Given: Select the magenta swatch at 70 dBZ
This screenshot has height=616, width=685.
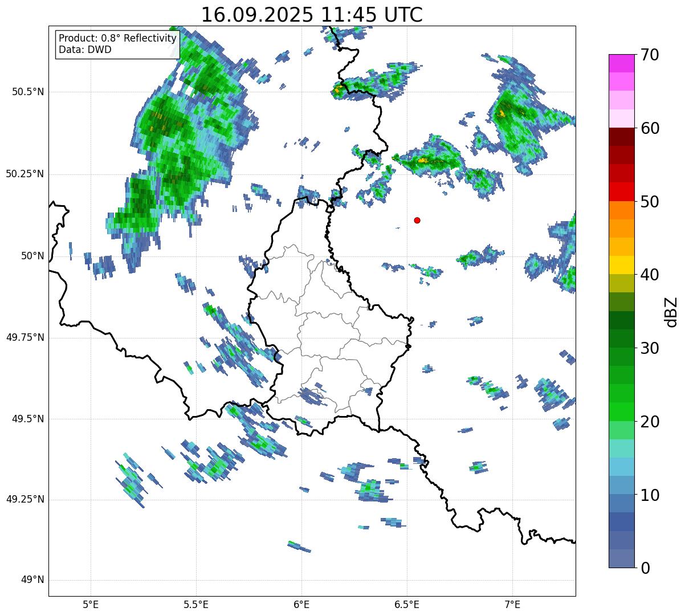Looking at the screenshot, I should pyautogui.click(x=622, y=63).
